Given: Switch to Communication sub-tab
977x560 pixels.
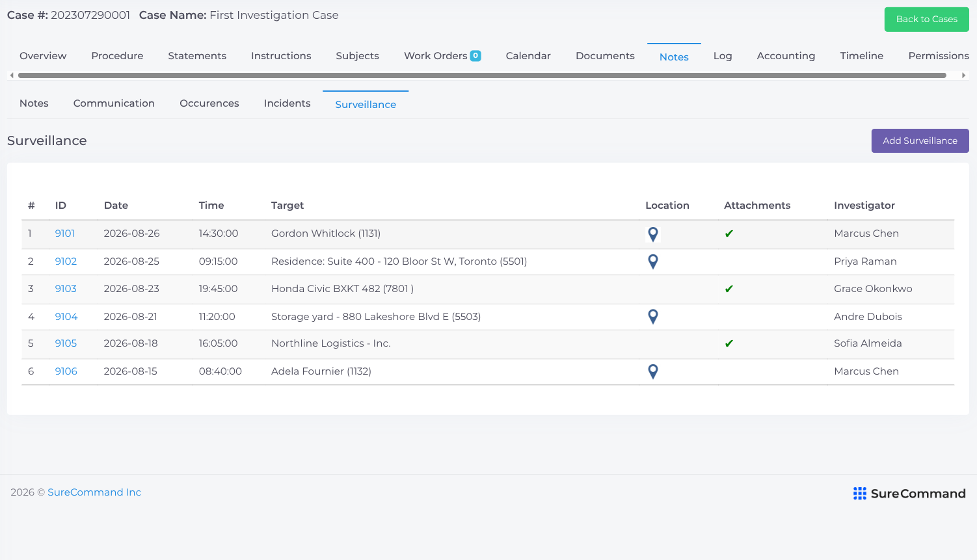Looking at the screenshot, I should (x=114, y=103).
